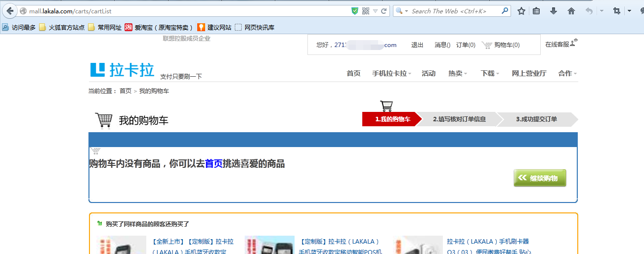The width and height of the screenshot is (644, 254).
Task: Click the green shield security icon
Action: point(354,11)
